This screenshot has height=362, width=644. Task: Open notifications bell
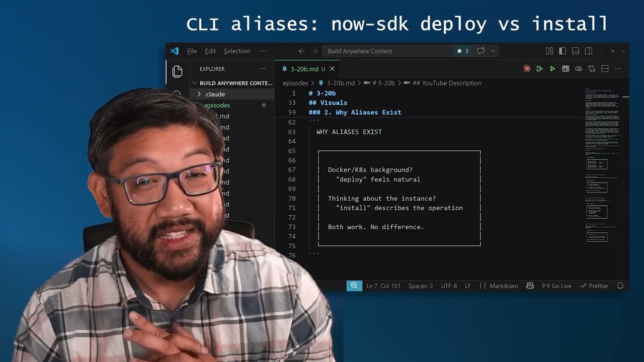(620, 286)
